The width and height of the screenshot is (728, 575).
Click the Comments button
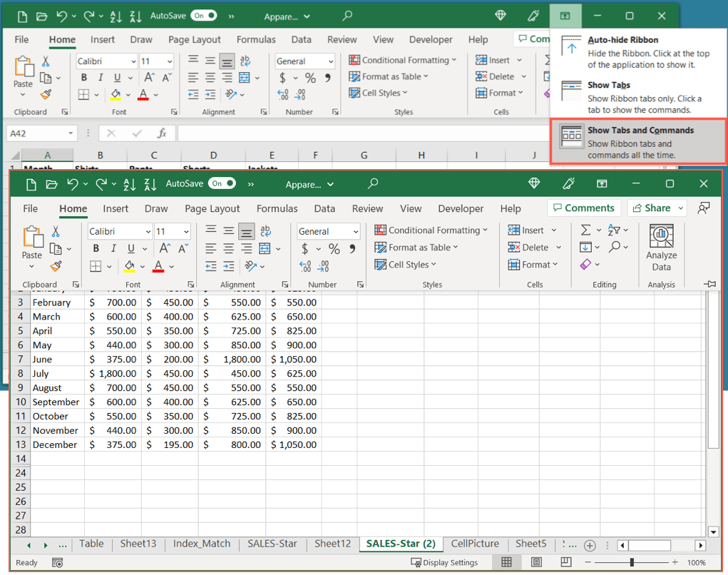[x=583, y=208]
